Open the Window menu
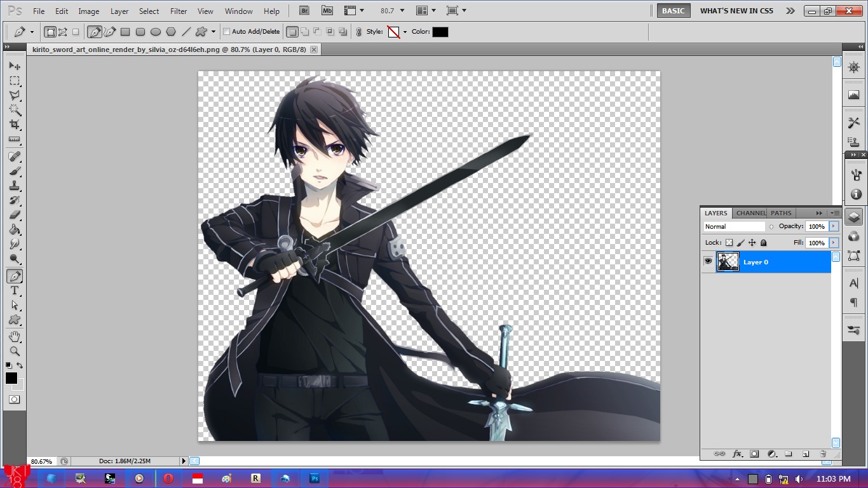The height and width of the screenshot is (488, 868). tap(239, 11)
